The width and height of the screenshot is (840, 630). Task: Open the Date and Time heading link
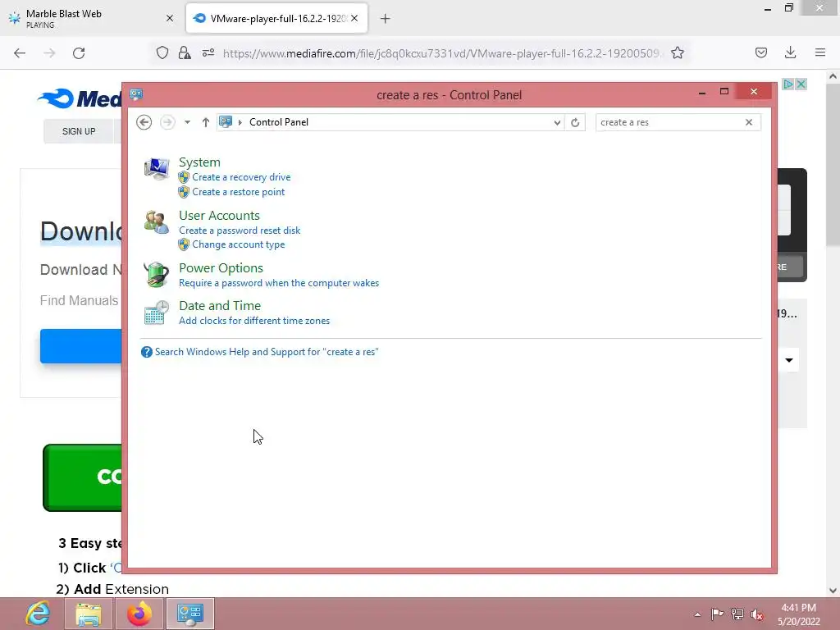click(x=220, y=305)
